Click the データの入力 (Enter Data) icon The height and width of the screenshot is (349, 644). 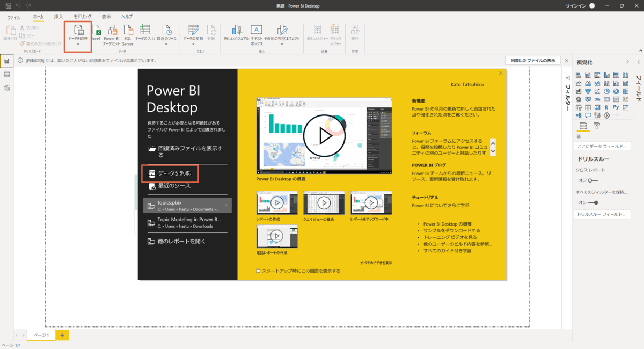pos(144,32)
